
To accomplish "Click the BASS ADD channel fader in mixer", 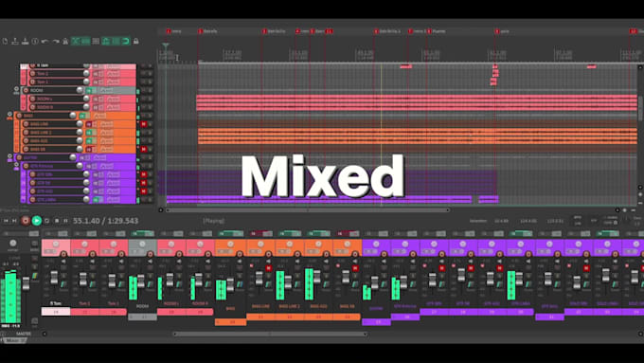I will coord(316,276).
